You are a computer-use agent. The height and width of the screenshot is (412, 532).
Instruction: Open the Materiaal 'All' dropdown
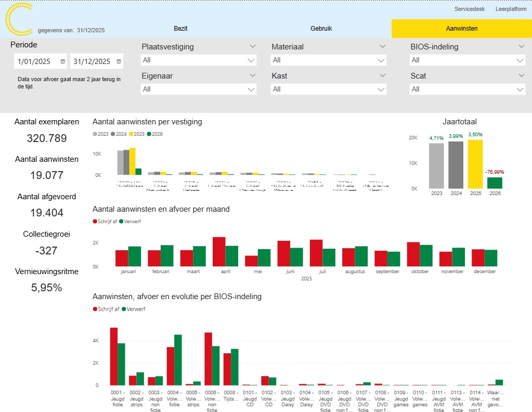point(329,60)
